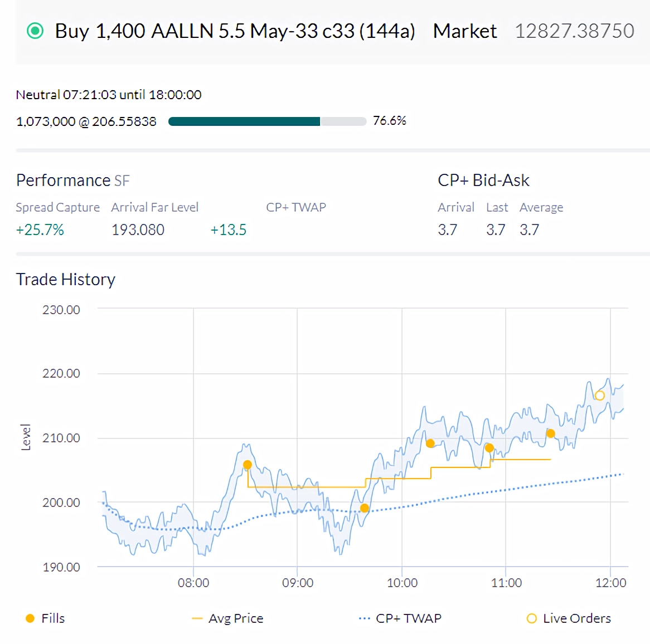Click the 76.6% order progress bar

268,121
